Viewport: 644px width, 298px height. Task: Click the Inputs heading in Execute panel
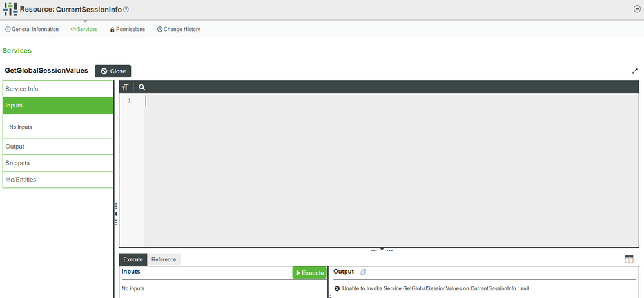[131, 272]
